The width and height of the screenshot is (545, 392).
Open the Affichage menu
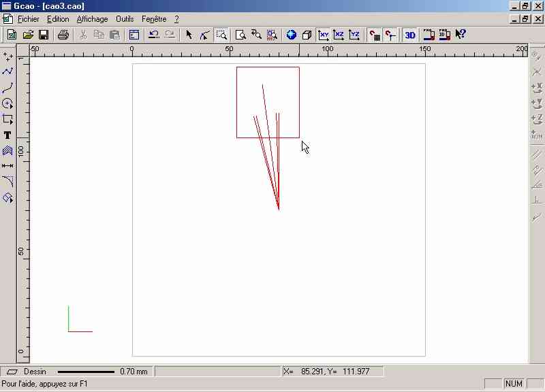pyautogui.click(x=92, y=19)
